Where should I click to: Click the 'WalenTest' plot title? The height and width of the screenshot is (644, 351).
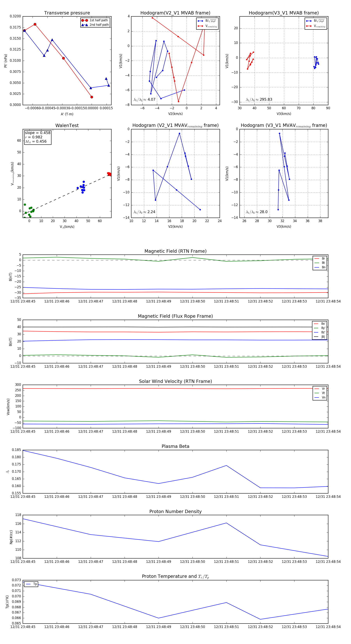click(x=67, y=125)
